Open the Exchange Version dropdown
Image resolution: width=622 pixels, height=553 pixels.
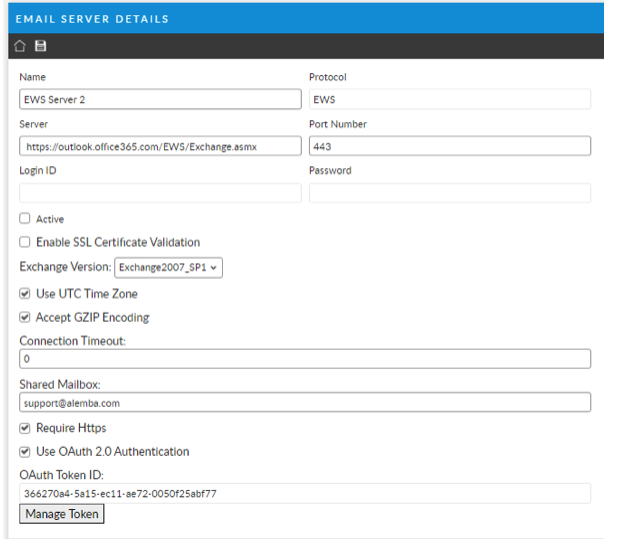[168, 268]
